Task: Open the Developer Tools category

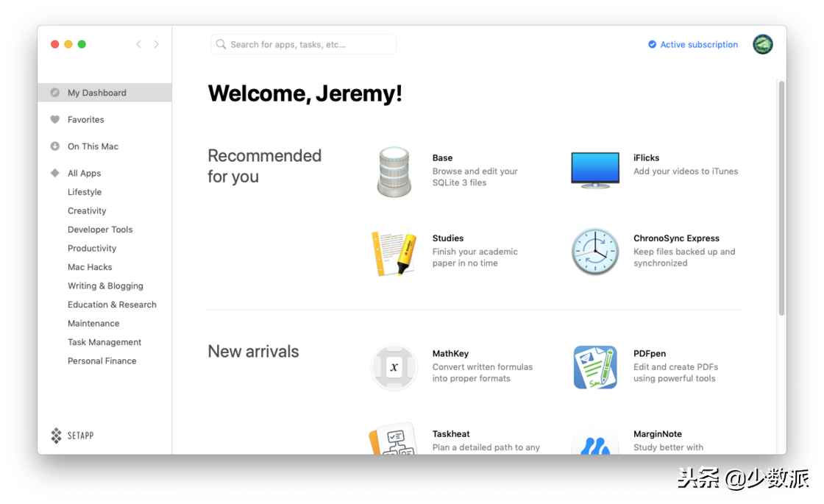Action: coord(100,230)
